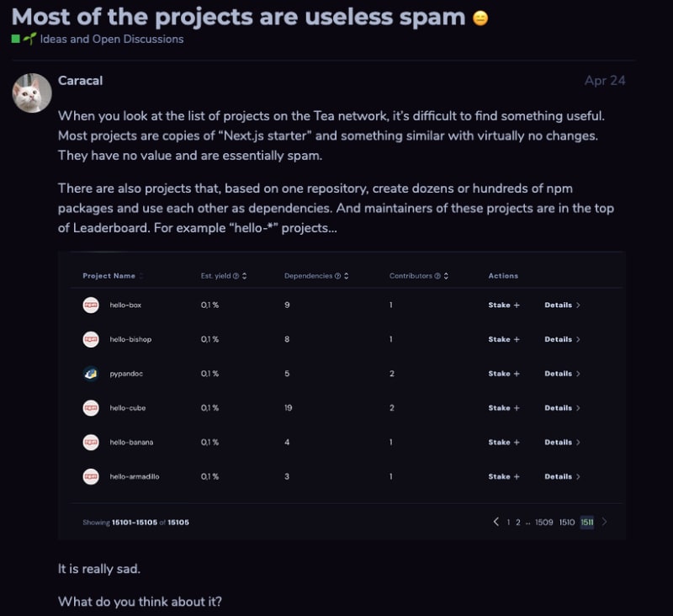
Task: Click Caracal's profile avatar
Action: coord(30,92)
